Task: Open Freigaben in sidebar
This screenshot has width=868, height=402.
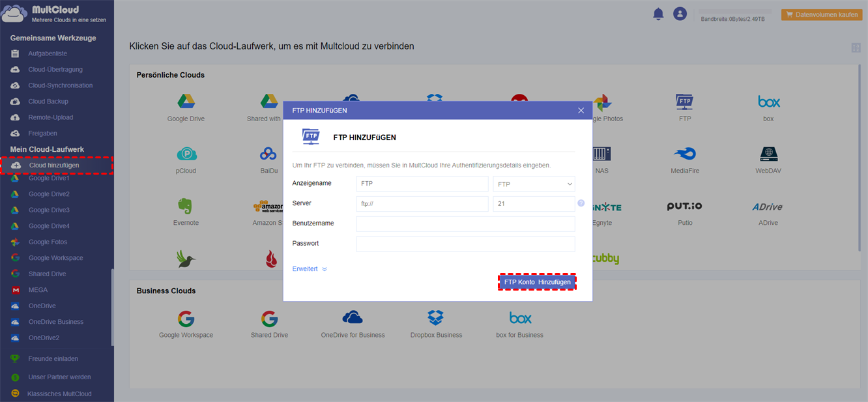Action: click(x=42, y=134)
